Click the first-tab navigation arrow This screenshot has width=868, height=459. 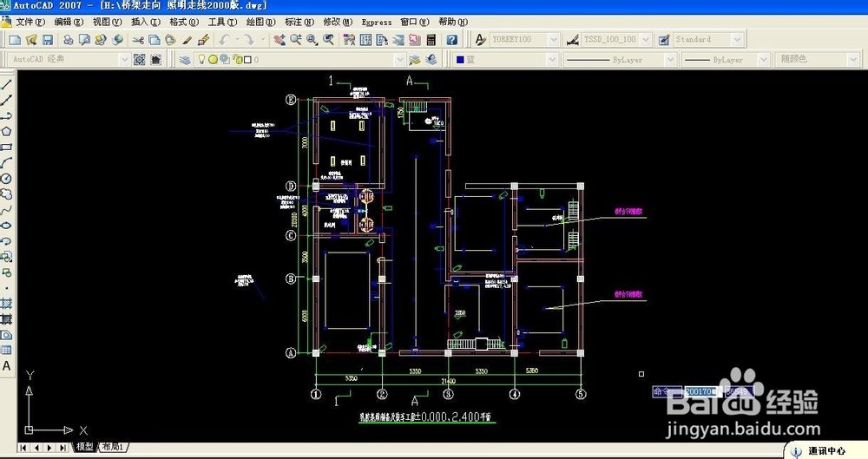pyautogui.click(x=23, y=448)
